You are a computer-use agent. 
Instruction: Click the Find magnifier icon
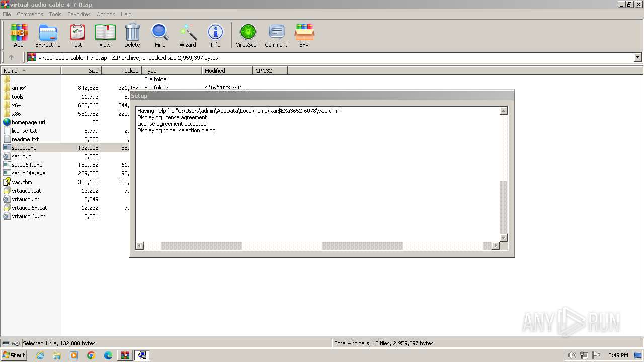pyautogui.click(x=160, y=36)
